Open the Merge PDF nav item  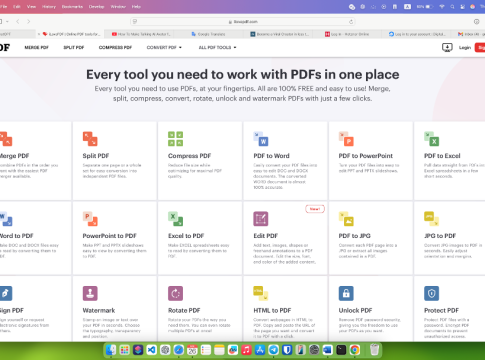pos(36,48)
